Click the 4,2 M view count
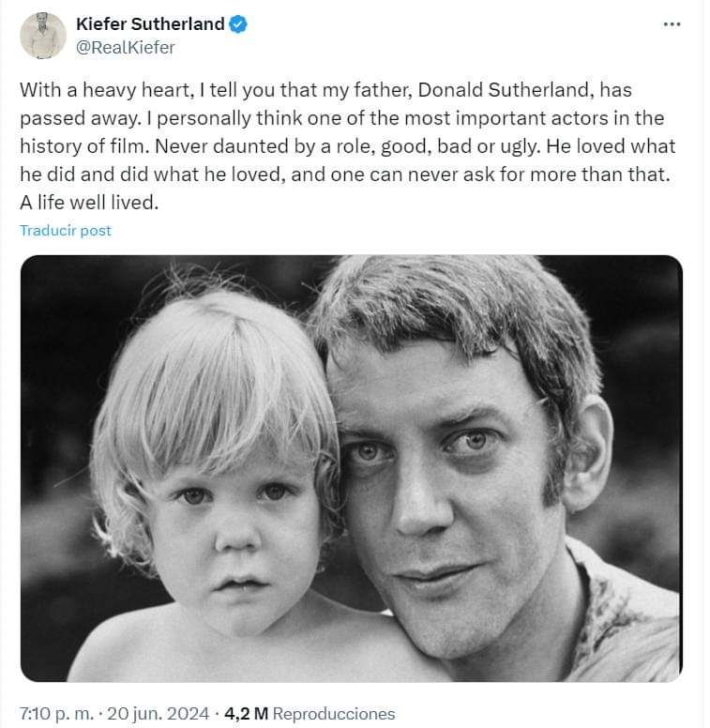 247,712
